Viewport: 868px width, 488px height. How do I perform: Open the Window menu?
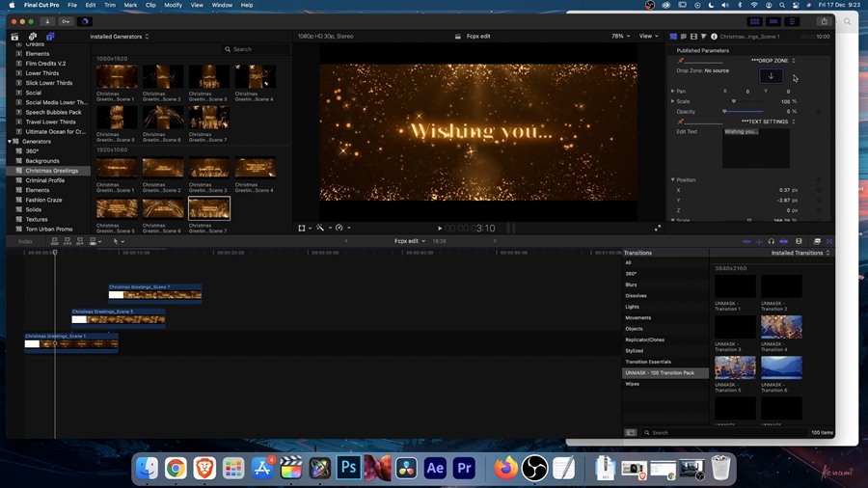(x=222, y=5)
